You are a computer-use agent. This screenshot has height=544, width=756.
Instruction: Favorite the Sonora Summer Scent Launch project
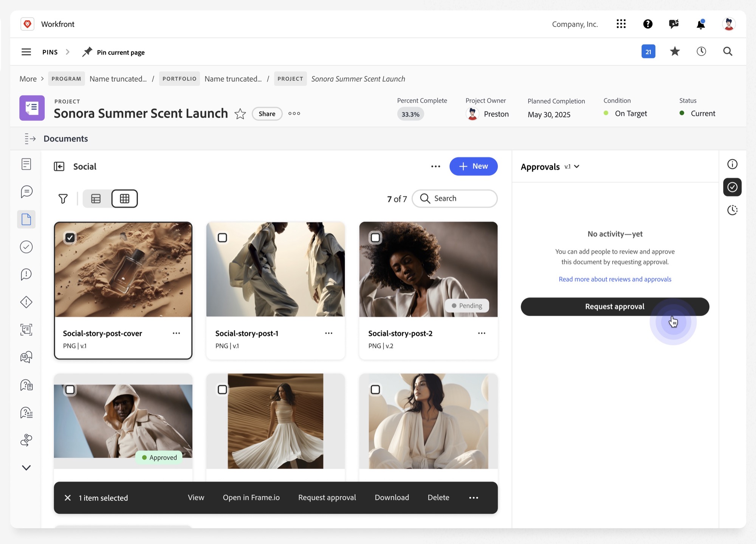click(x=240, y=113)
